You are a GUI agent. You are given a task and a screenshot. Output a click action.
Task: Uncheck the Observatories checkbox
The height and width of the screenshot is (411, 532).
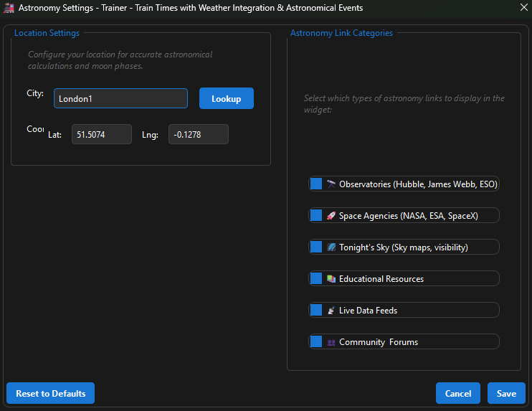point(316,184)
